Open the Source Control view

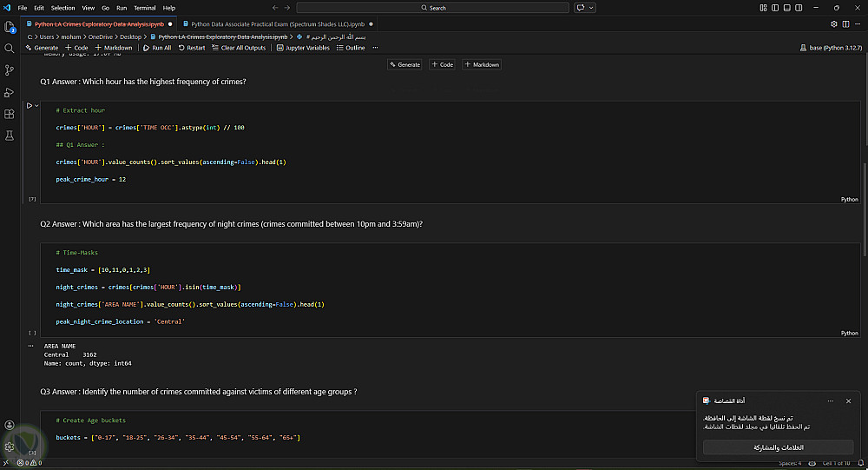(x=10, y=70)
